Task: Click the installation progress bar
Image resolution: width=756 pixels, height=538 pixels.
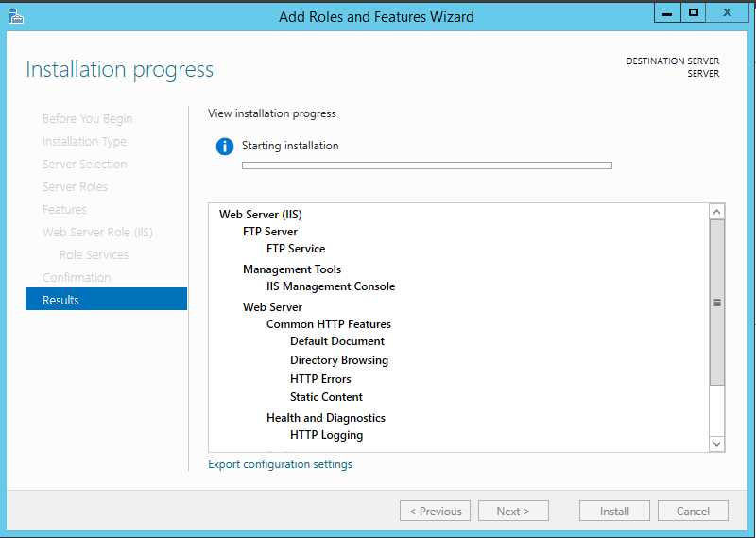Action: [x=427, y=165]
